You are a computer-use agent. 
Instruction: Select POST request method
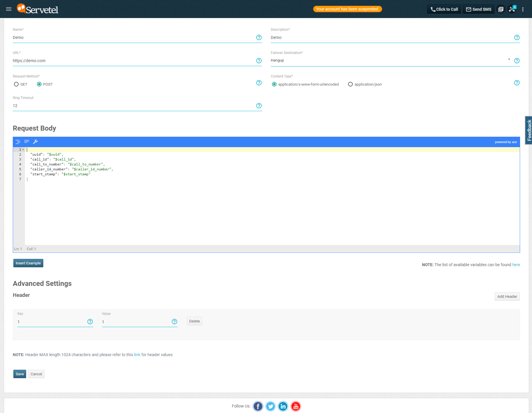pyautogui.click(x=39, y=84)
